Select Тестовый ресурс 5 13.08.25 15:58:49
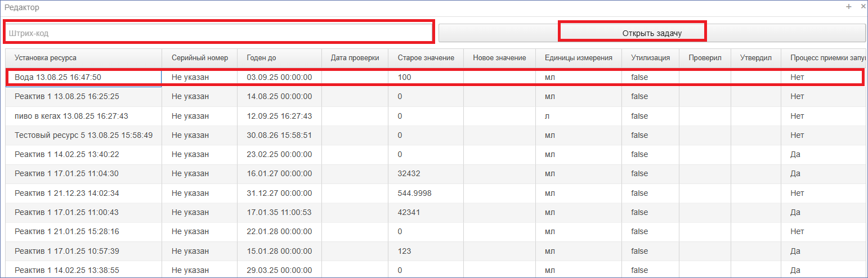 point(436,135)
